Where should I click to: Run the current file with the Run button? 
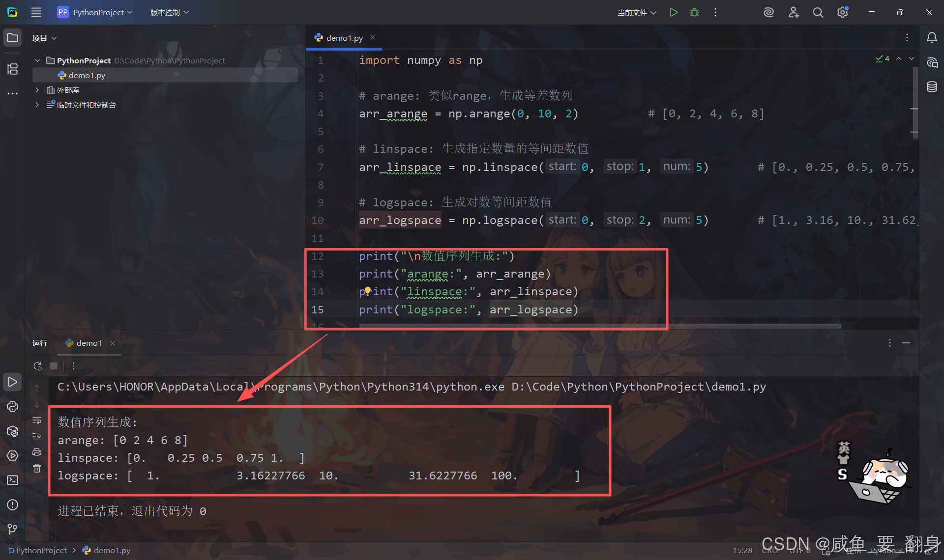(x=674, y=12)
